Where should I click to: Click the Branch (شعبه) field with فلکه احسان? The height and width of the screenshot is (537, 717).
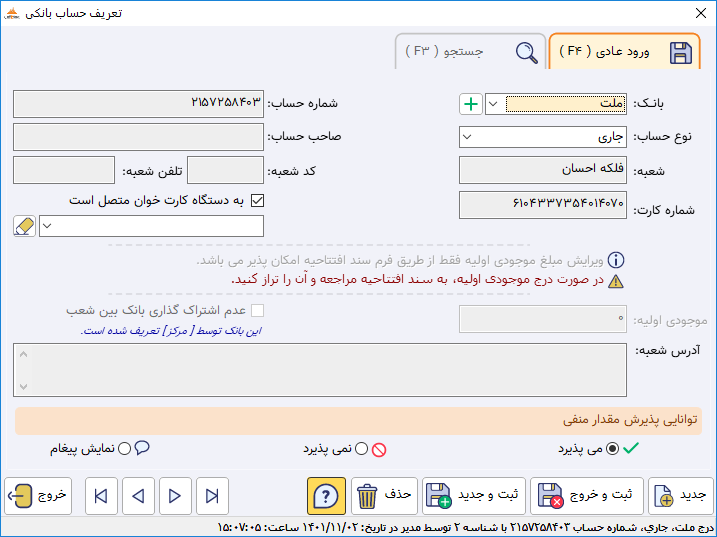pyautogui.click(x=543, y=170)
